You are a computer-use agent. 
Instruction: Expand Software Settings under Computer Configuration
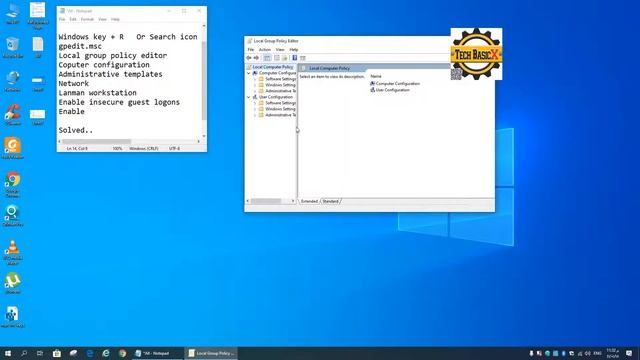pyautogui.click(x=255, y=79)
